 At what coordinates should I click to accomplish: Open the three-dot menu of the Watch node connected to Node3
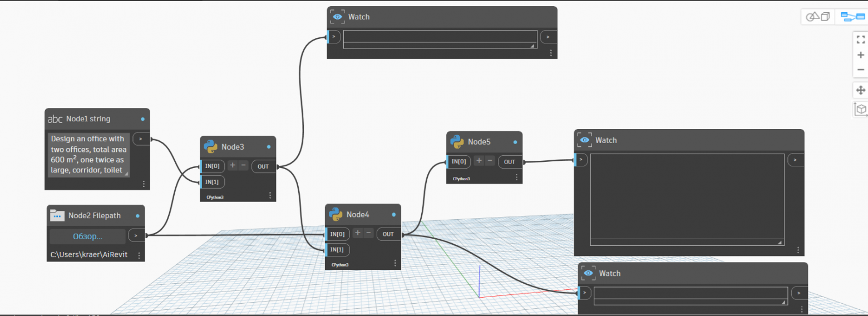(x=551, y=53)
